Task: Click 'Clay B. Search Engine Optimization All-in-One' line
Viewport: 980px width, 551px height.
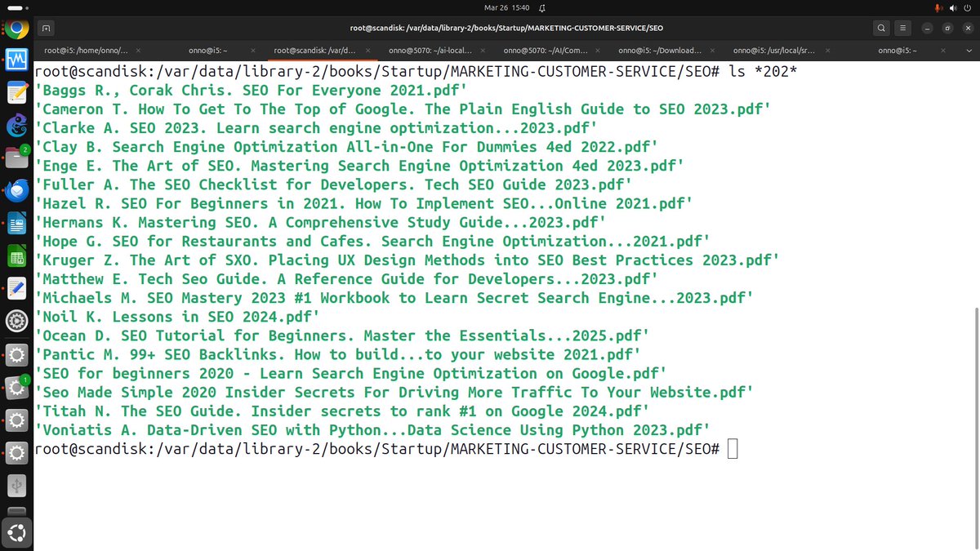Action: 346,147
